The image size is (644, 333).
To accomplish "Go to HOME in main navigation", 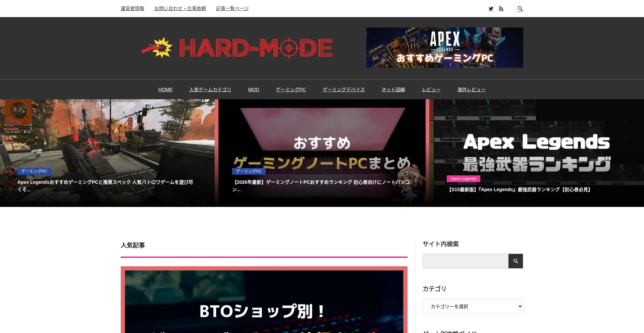I will pos(165,90).
